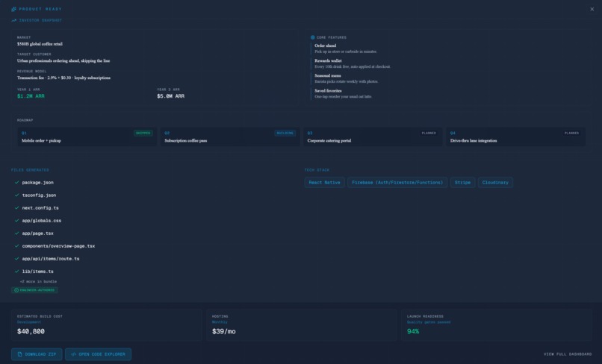Open the Q1 Mobile order + pickup card
This screenshot has width=602, height=364.
[x=87, y=136]
